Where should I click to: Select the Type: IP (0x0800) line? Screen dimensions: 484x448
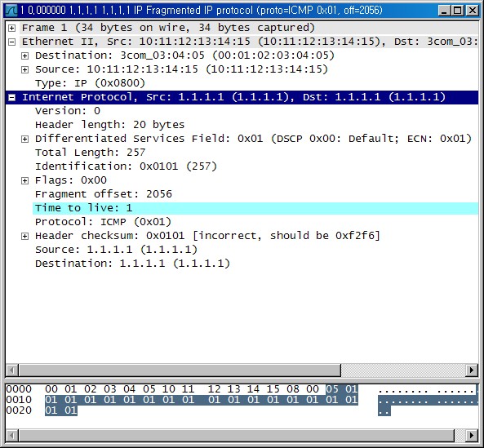(x=90, y=83)
